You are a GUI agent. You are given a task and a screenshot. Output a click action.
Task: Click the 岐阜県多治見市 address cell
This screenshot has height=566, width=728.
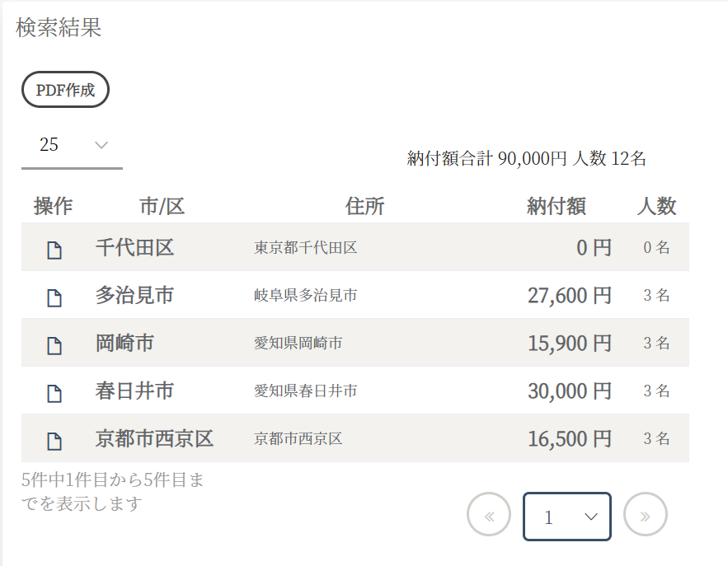pyautogui.click(x=305, y=295)
